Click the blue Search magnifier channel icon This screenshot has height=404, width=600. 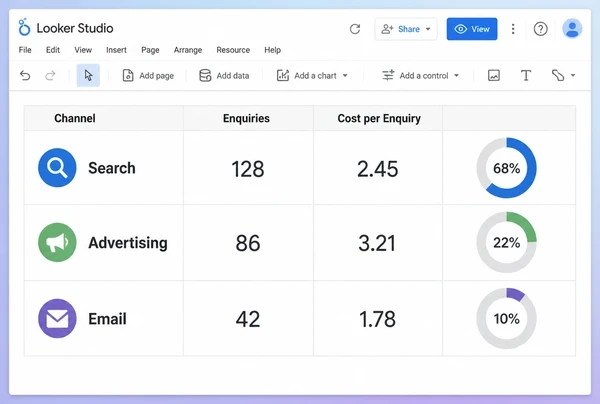[x=57, y=168]
